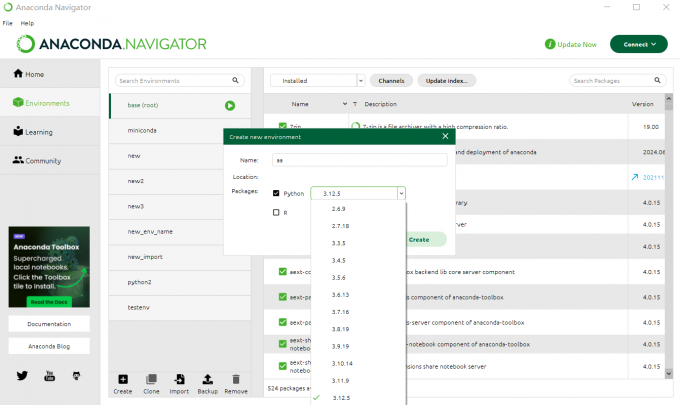
Task: Click the Search Environments field
Action: [180, 81]
